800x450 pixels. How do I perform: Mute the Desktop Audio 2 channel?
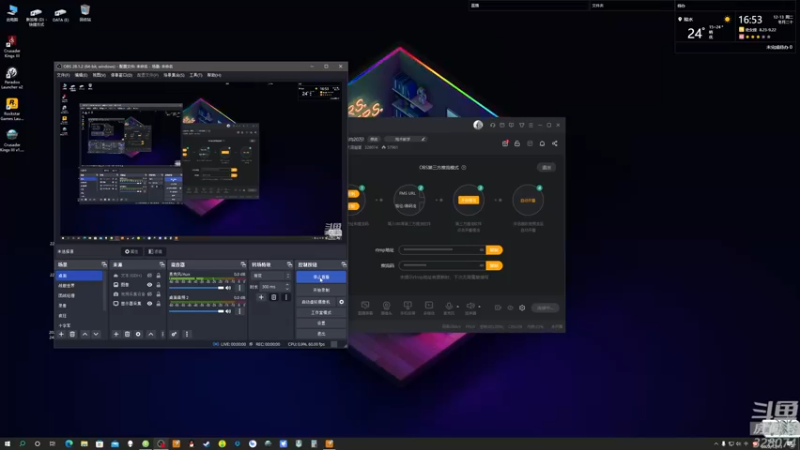point(228,311)
